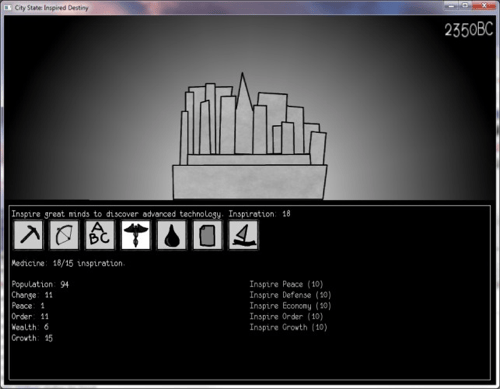The width and height of the screenshot is (500, 389).
Task: Maximize the City State window
Action: tap(466, 6)
